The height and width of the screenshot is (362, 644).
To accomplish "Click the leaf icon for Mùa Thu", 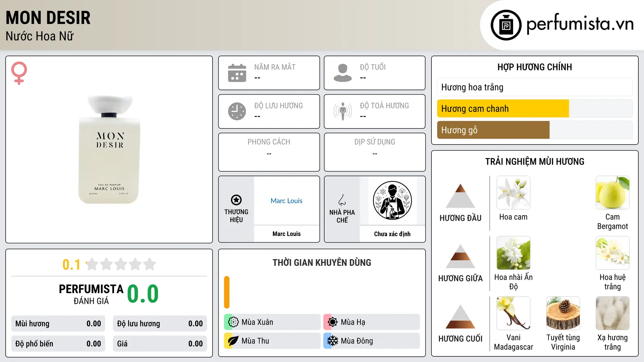I will (x=233, y=341).
